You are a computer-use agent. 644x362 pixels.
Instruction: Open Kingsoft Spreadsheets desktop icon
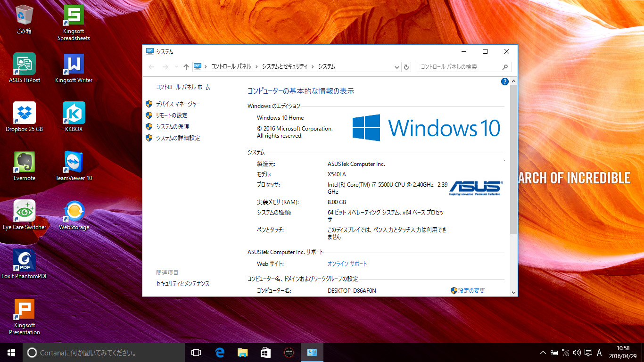tap(74, 23)
